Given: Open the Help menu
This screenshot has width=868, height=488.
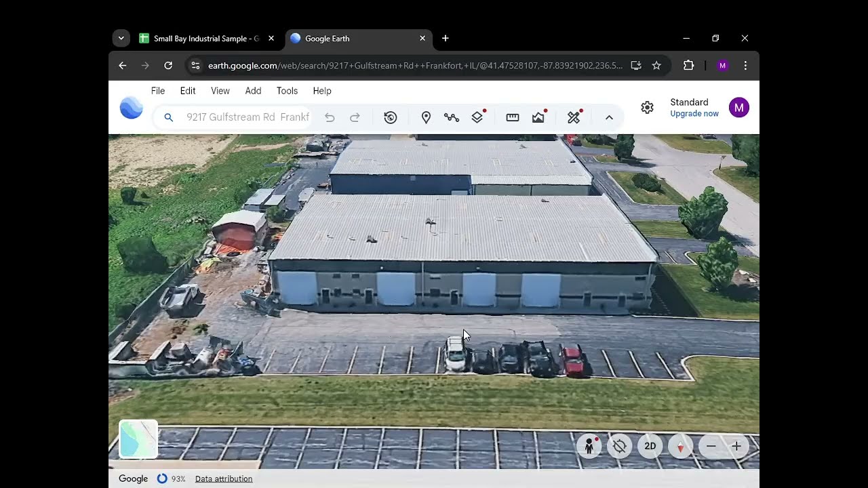Looking at the screenshot, I should [322, 91].
